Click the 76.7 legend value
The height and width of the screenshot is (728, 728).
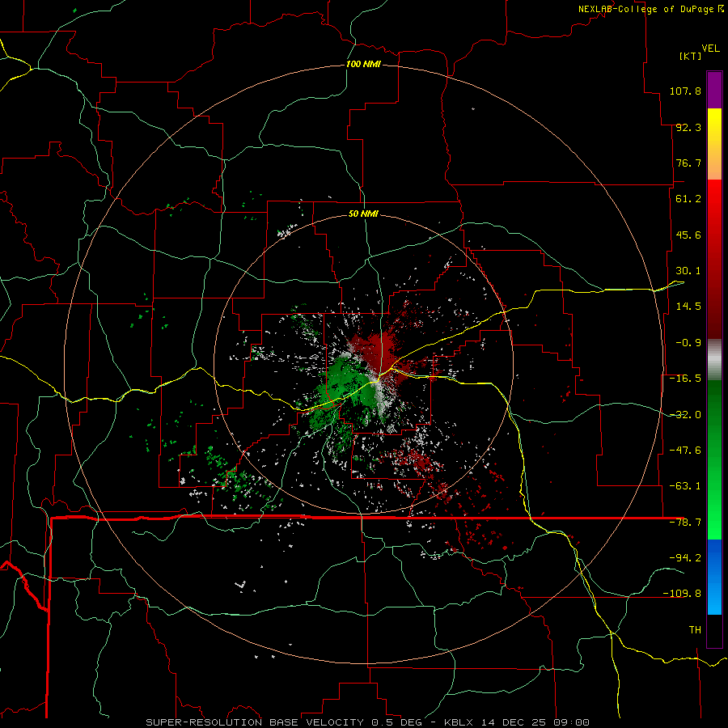pyautogui.click(x=688, y=163)
